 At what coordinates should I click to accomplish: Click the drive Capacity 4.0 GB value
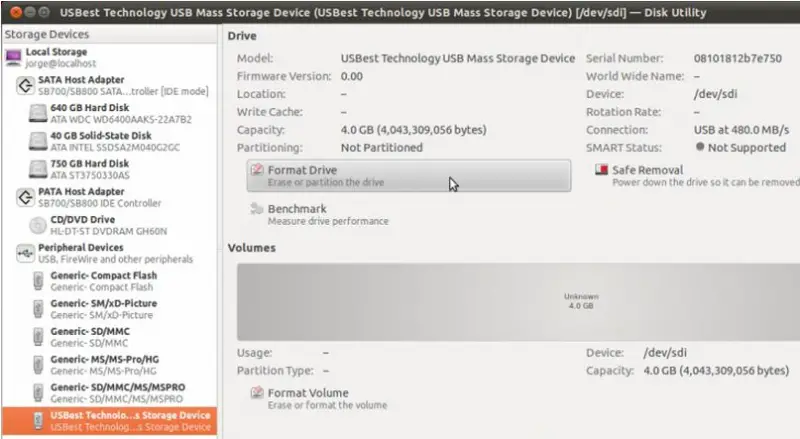click(x=413, y=130)
